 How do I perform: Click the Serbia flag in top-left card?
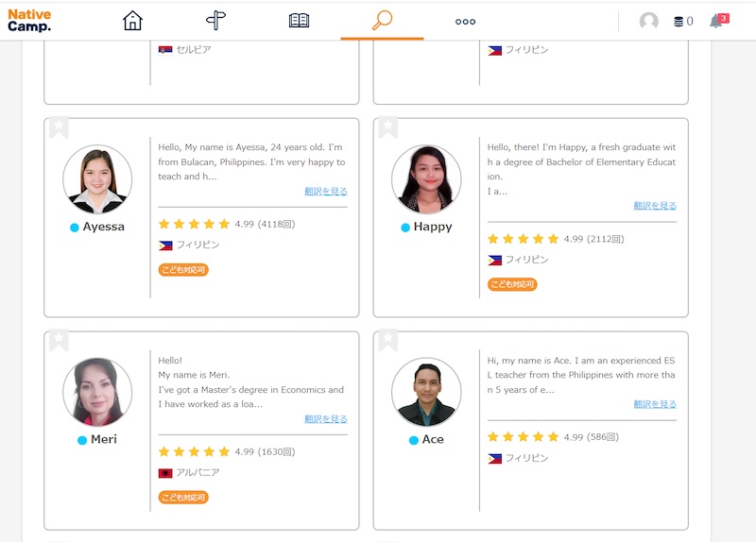click(x=165, y=50)
